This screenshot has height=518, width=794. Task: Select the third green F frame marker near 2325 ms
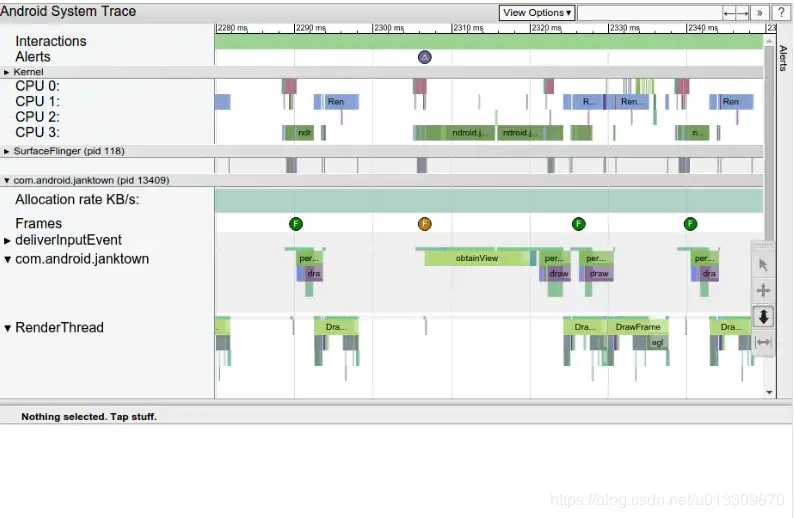(578, 224)
